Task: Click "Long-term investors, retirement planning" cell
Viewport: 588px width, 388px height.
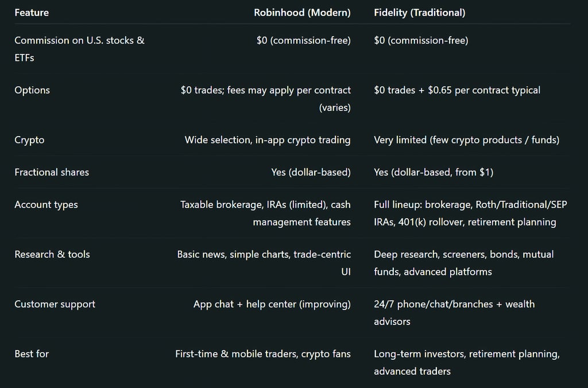Action: click(x=466, y=363)
